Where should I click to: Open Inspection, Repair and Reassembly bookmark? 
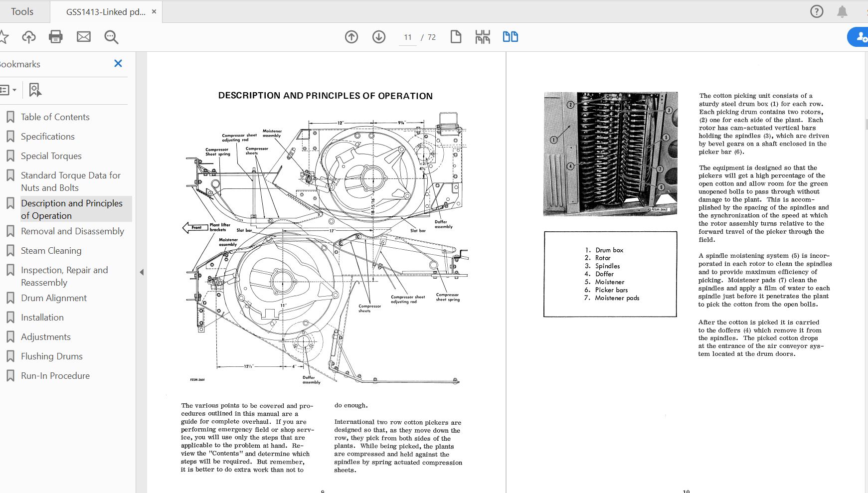64,276
